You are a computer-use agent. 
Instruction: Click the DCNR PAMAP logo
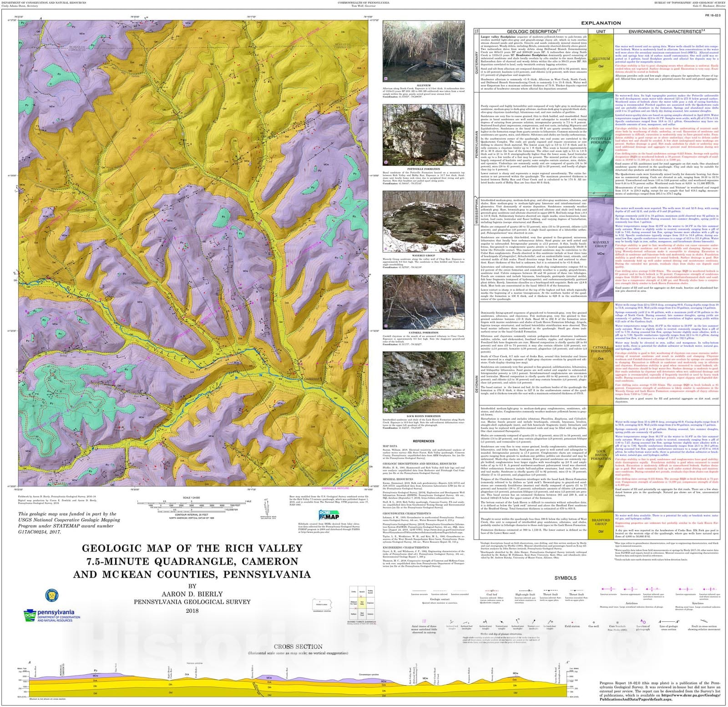(328, 515)
